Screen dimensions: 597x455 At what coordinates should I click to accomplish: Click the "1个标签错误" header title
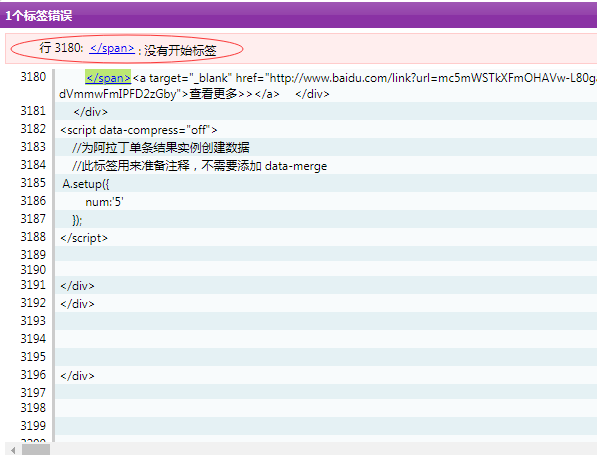click(x=38, y=16)
